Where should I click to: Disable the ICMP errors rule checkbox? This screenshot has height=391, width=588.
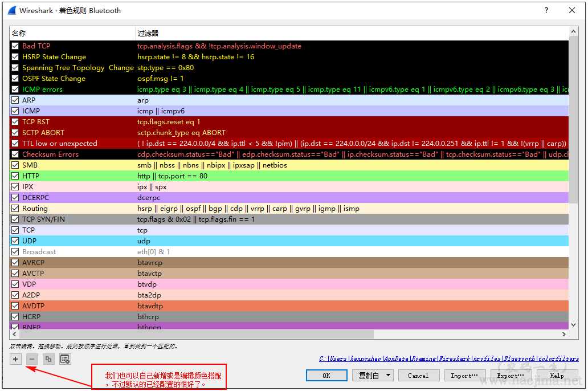tap(15, 89)
